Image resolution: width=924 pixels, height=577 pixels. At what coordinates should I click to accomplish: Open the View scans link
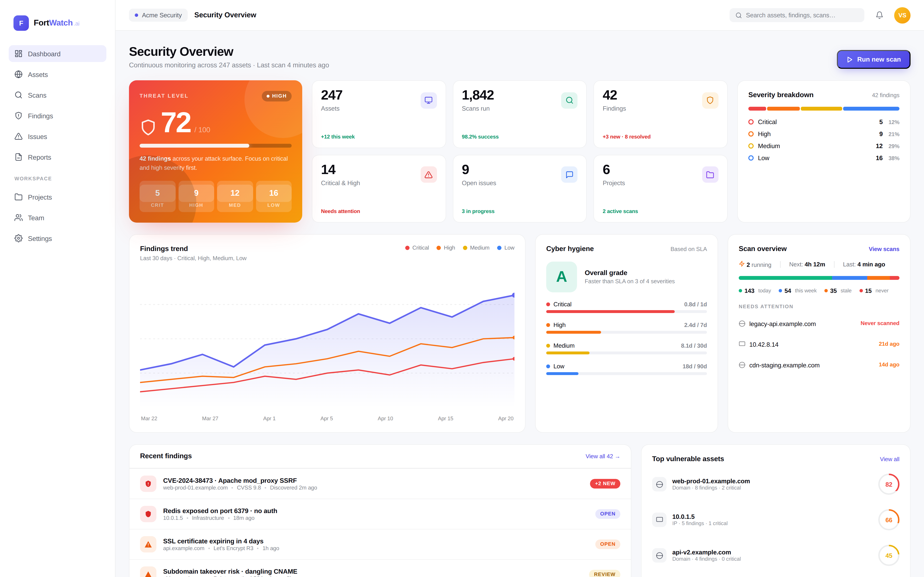click(x=884, y=249)
